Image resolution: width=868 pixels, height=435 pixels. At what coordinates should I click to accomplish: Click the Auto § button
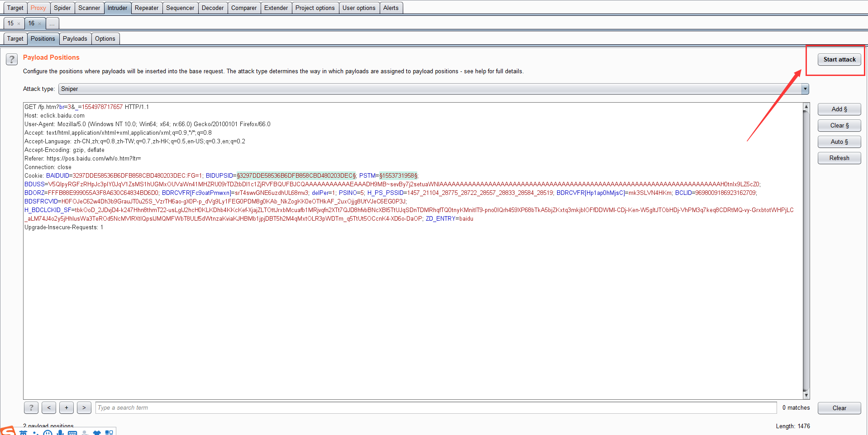(839, 142)
